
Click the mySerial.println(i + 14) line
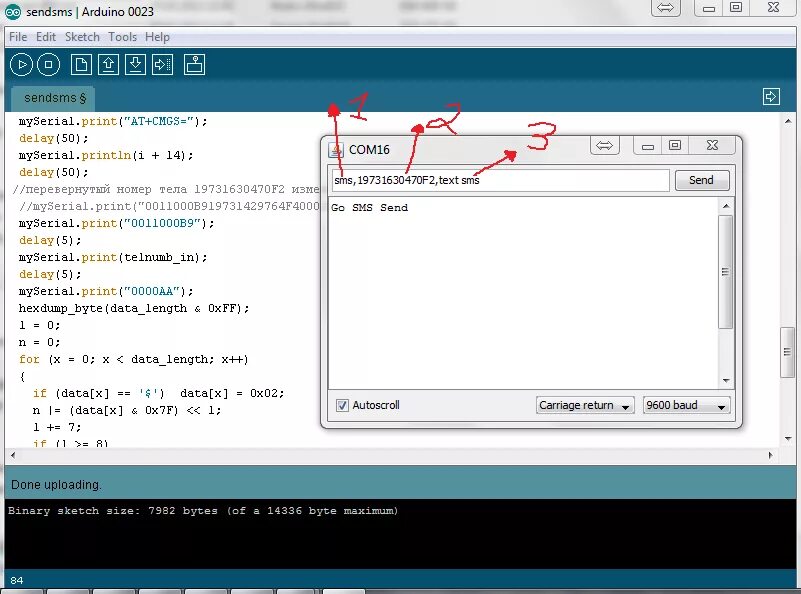click(106, 155)
